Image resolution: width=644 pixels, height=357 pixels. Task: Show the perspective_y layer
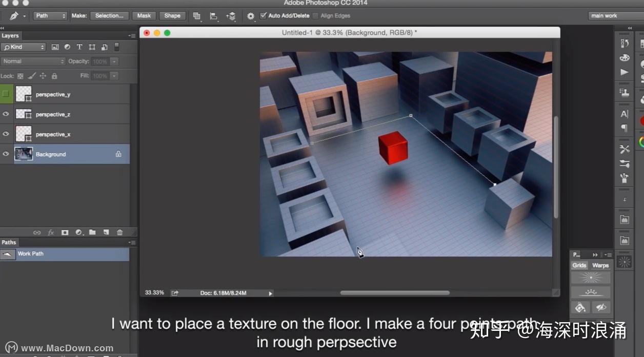[6, 94]
